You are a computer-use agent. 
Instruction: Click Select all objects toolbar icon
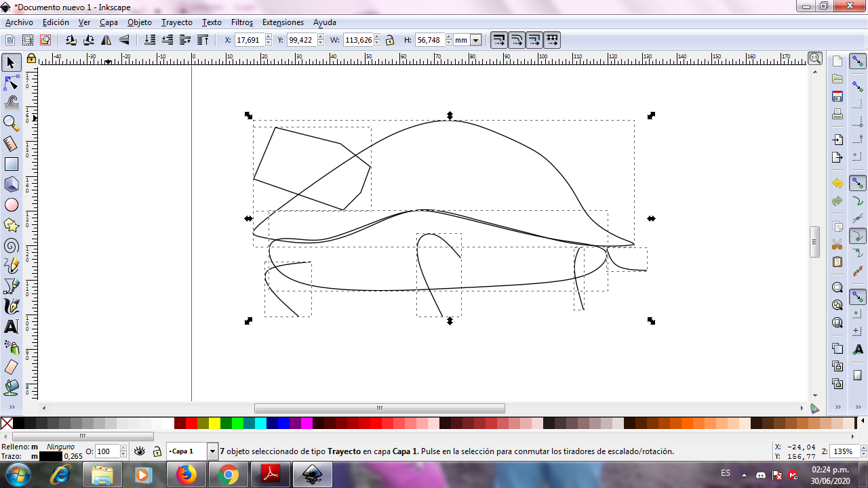pyautogui.click(x=10, y=40)
